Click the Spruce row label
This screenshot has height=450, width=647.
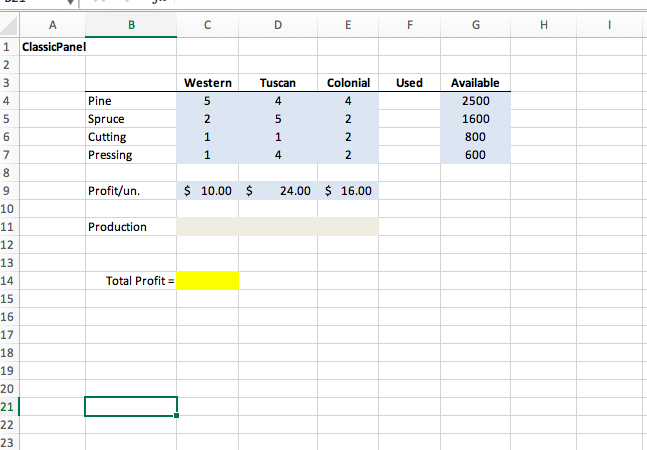coord(131,119)
